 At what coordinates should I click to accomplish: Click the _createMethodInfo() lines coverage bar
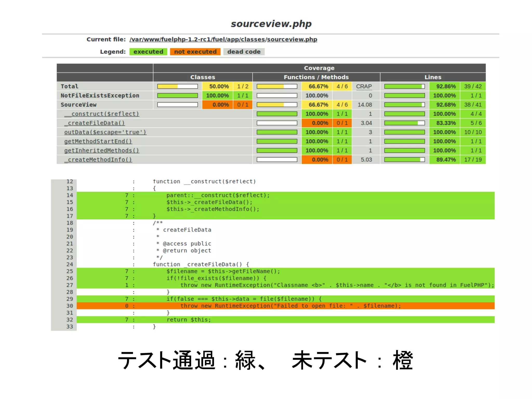[404, 159]
